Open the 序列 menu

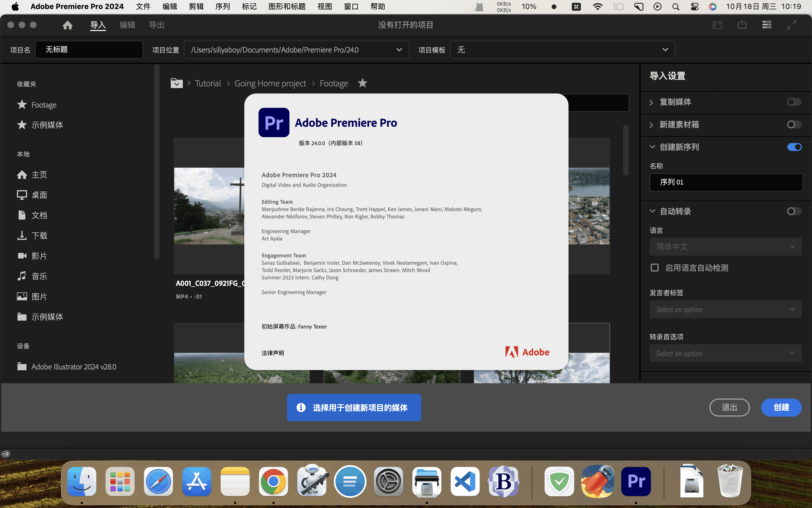pyautogui.click(x=222, y=7)
